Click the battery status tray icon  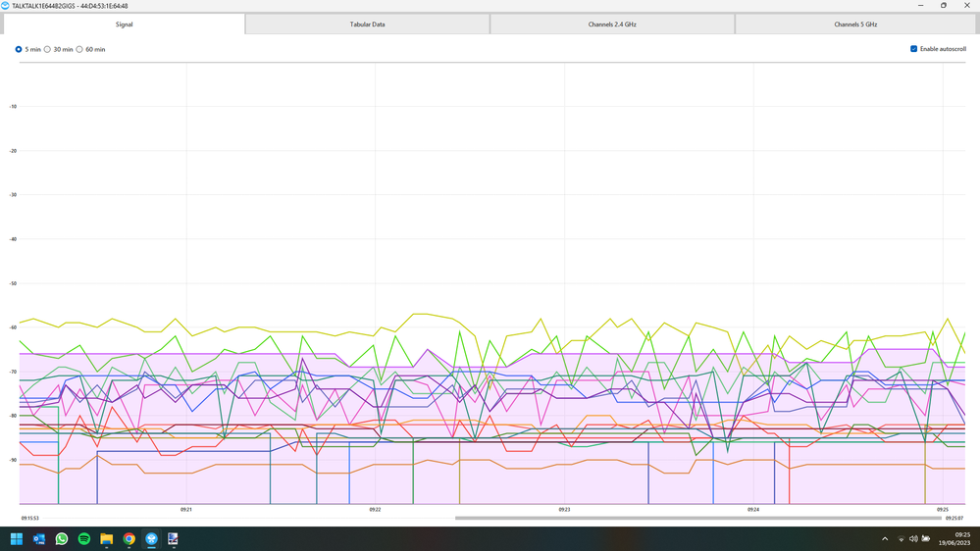(x=926, y=538)
